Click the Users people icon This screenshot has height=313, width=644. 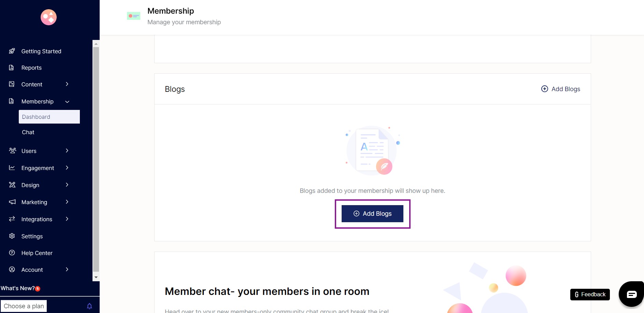(x=12, y=151)
